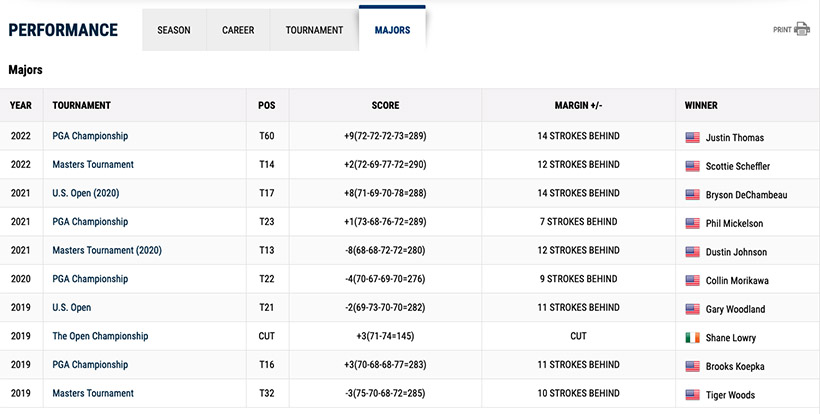Viewport: 820px width, 414px height.
Task: Click the flag beside Brooks Koepka
Action: click(692, 367)
